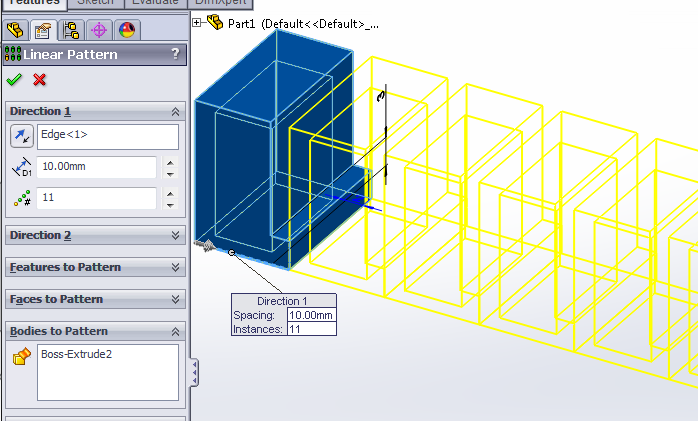The width and height of the screenshot is (698, 421).
Task: Click the 10.00mm spacing input field
Action: (97, 167)
